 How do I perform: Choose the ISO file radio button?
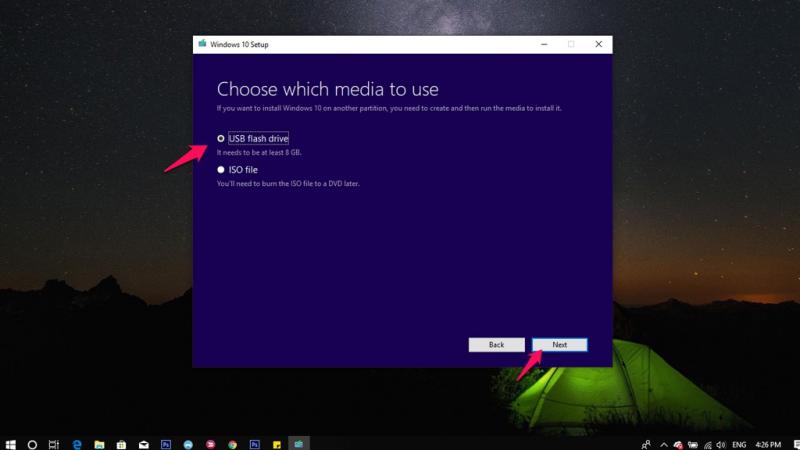[x=221, y=170]
